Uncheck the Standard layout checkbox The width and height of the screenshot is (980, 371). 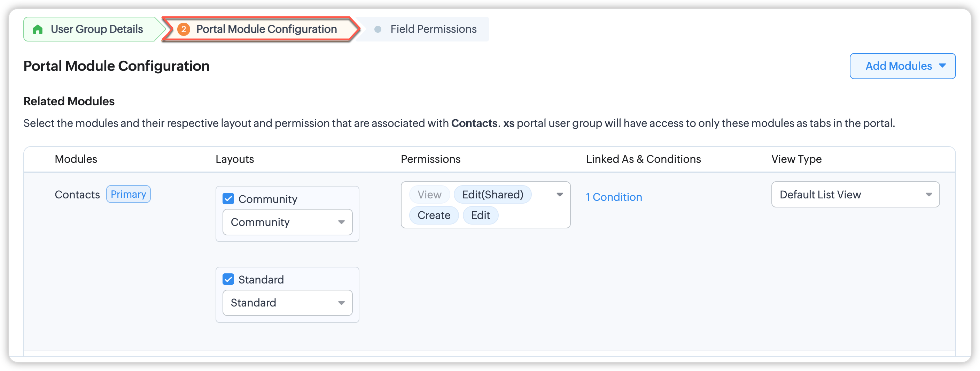(228, 280)
